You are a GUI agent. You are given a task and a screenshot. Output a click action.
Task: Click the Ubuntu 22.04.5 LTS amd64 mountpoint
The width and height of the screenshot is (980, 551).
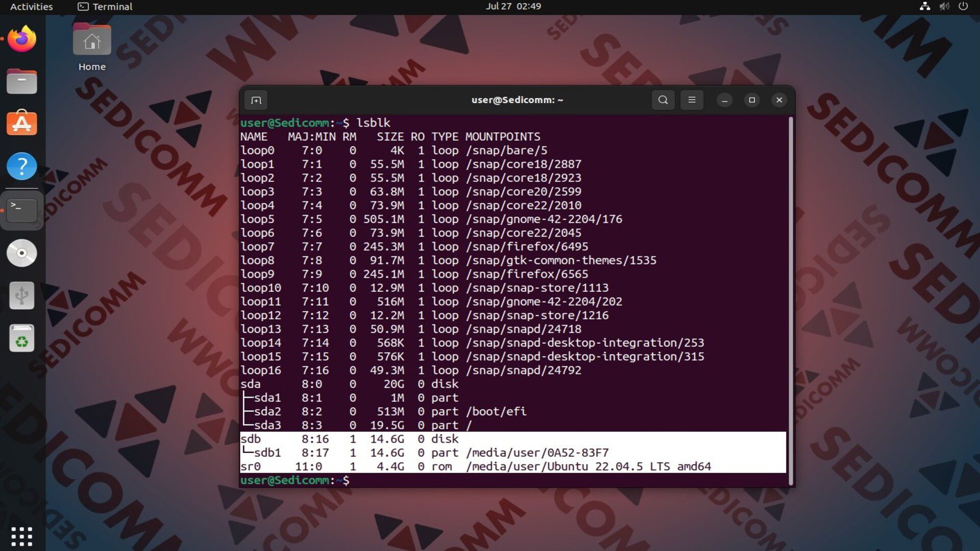pos(588,467)
